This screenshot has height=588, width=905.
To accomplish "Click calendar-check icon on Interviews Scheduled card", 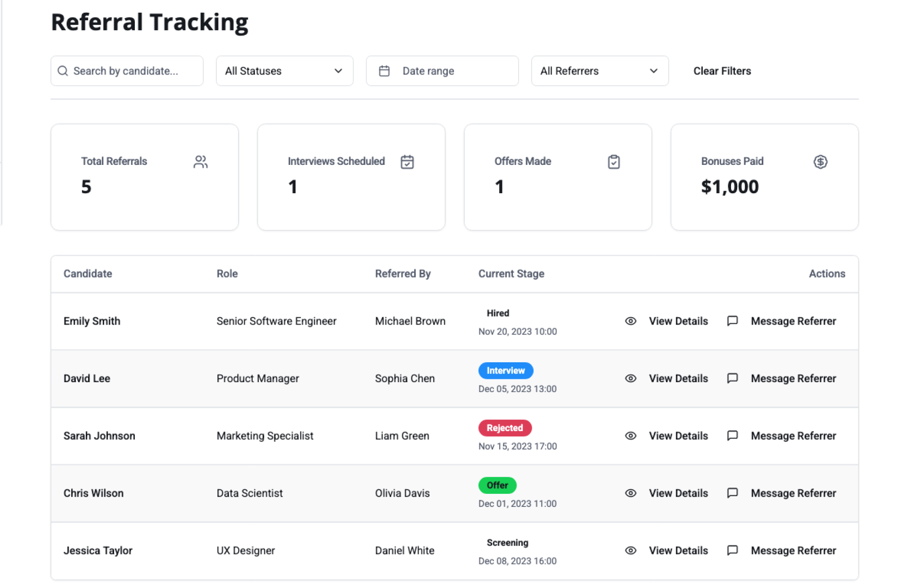I will coord(407,162).
